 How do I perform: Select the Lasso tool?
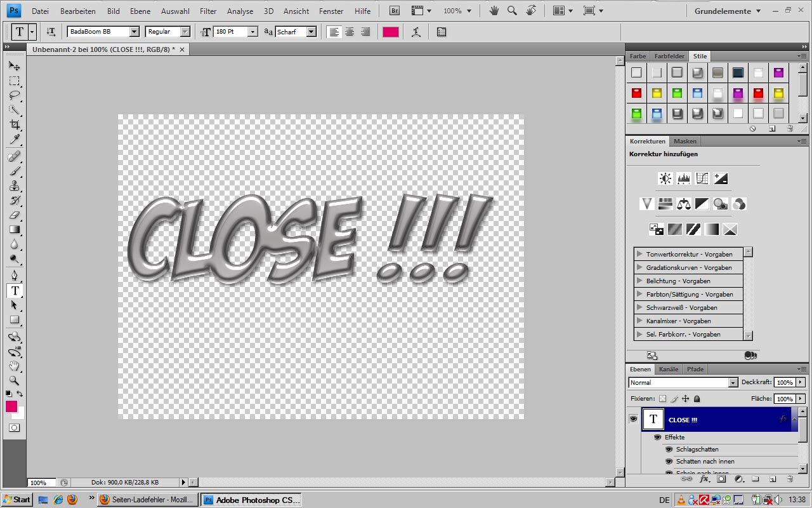(x=14, y=96)
